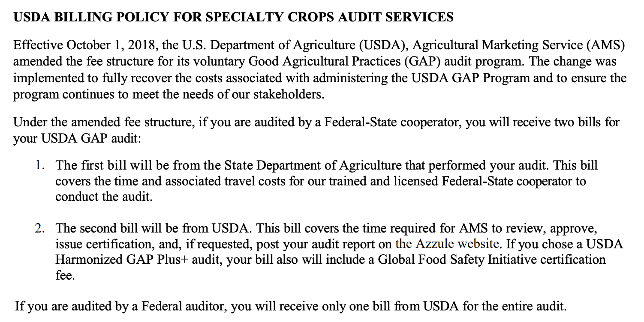Viewport: 644px width, 322px height.
Task: Click 'your USDA GAP audit:' line
Action: [77, 139]
